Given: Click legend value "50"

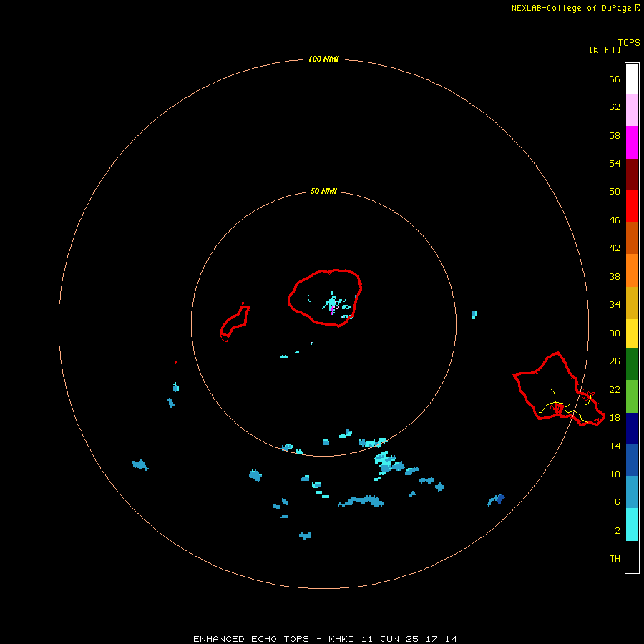Looking at the screenshot, I should click(x=615, y=191).
